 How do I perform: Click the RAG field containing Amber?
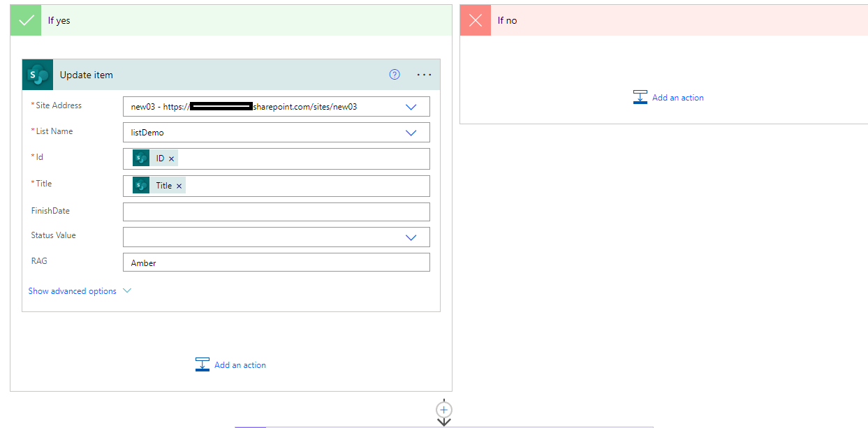click(277, 263)
